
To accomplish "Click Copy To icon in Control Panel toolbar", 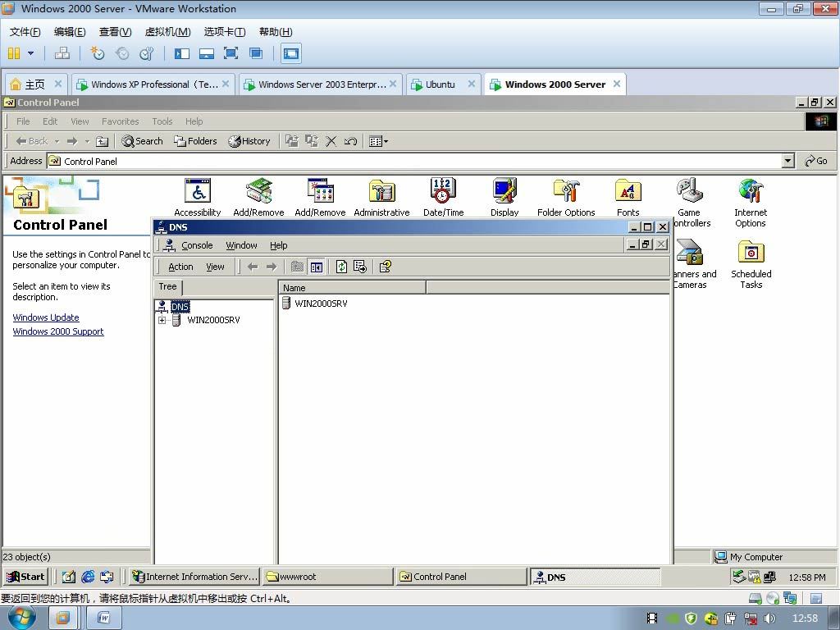I will [311, 141].
